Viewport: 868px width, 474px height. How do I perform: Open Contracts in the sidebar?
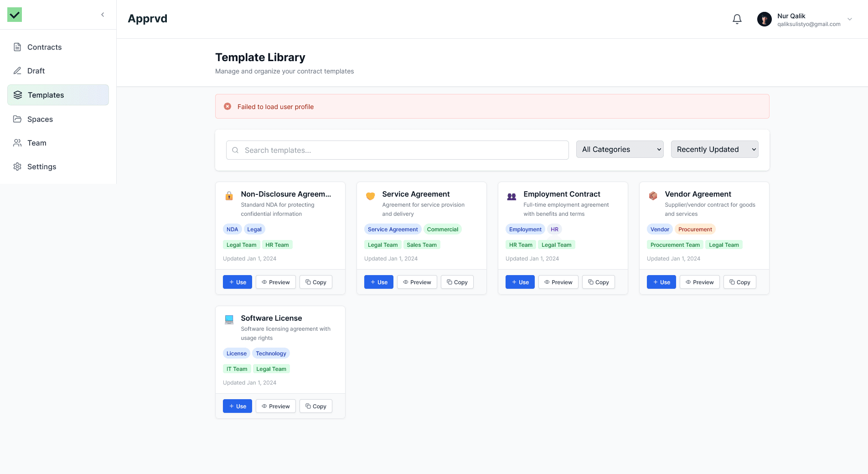(44, 47)
